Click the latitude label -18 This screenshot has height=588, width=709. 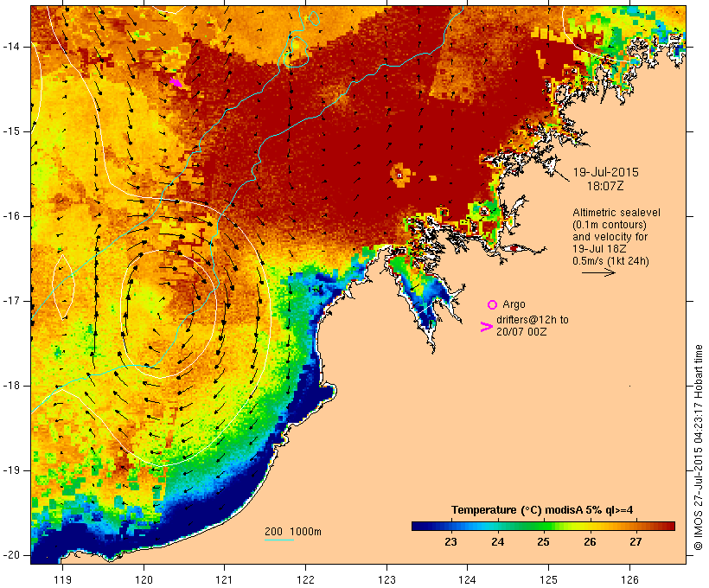pos(11,386)
